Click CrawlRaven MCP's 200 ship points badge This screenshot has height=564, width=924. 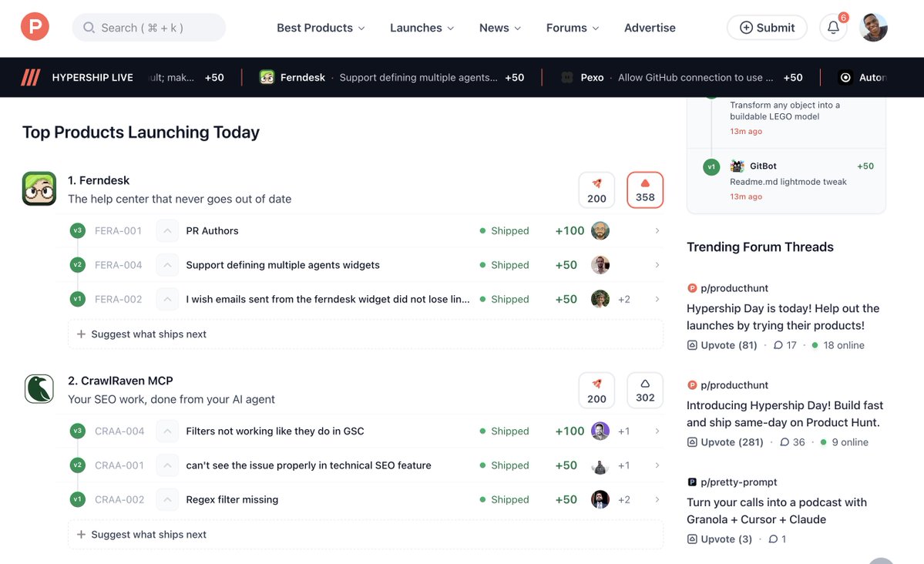click(x=596, y=390)
